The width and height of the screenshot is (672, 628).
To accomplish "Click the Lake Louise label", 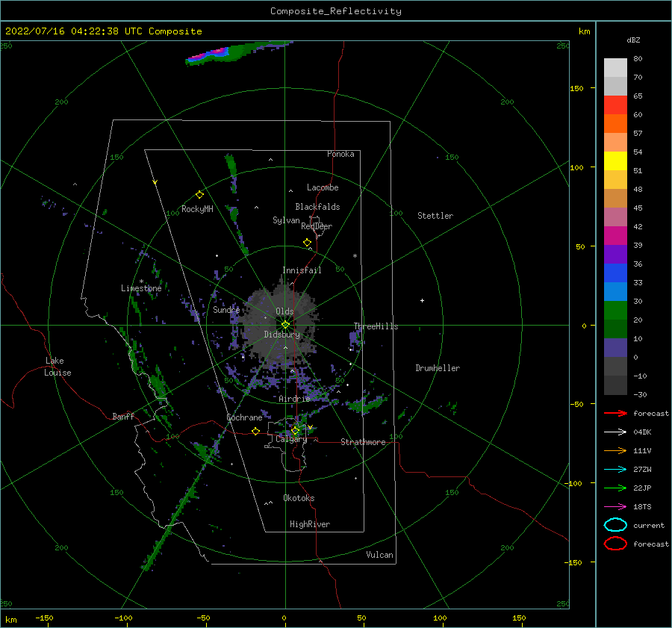I will click(x=57, y=367).
